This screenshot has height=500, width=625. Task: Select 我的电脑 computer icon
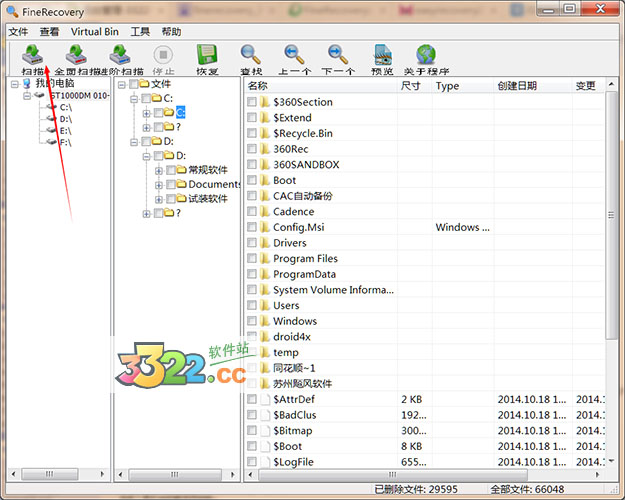coord(27,84)
